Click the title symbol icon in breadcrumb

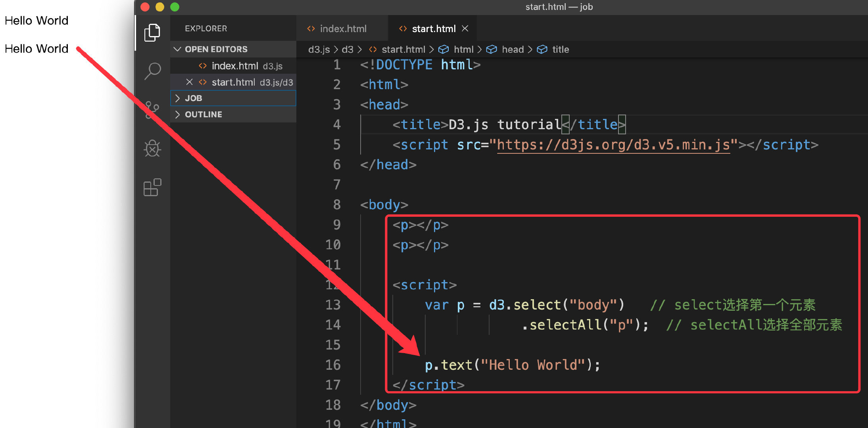542,50
